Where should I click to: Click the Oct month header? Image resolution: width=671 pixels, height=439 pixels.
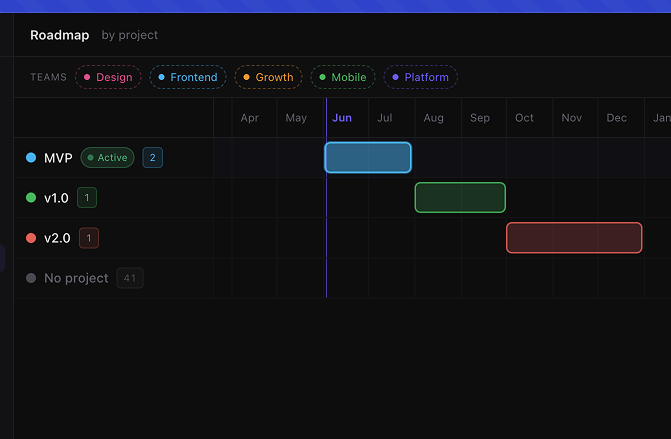click(524, 118)
